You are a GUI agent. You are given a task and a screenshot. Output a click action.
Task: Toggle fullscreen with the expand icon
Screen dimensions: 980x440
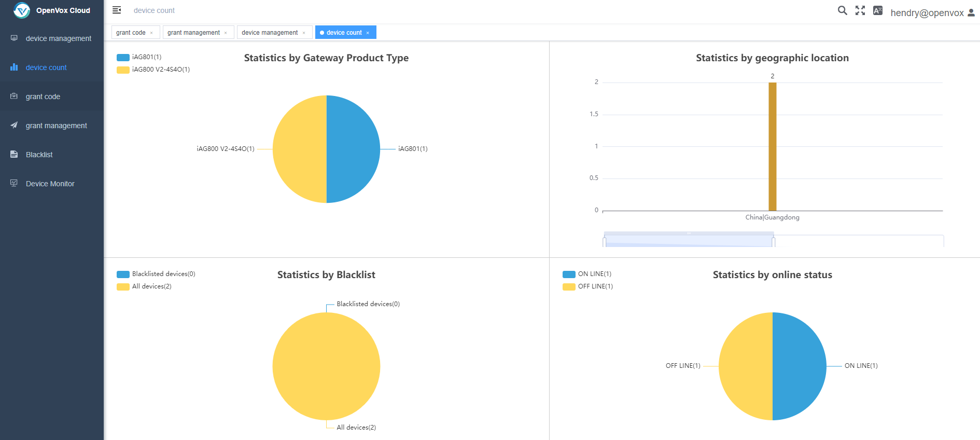pyautogui.click(x=860, y=10)
